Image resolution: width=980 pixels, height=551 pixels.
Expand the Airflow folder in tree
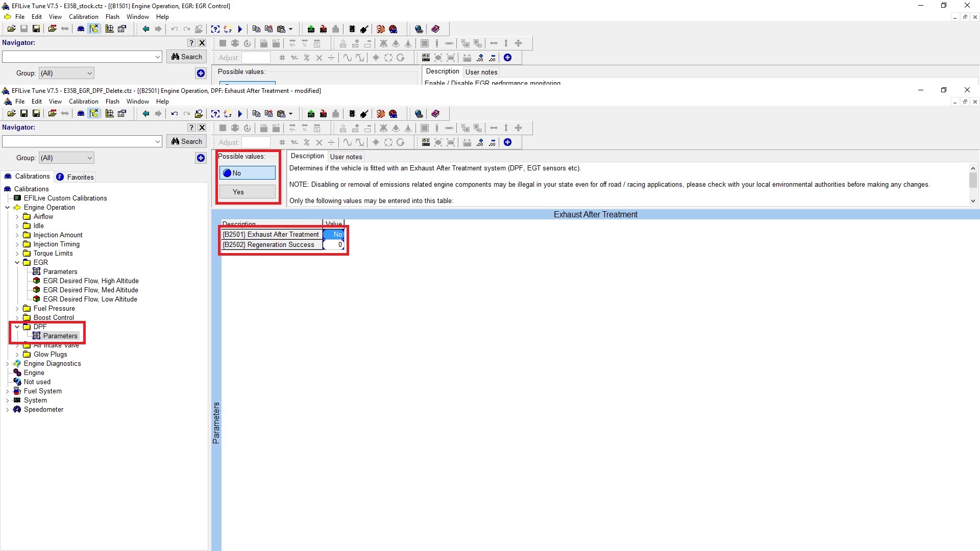17,217
